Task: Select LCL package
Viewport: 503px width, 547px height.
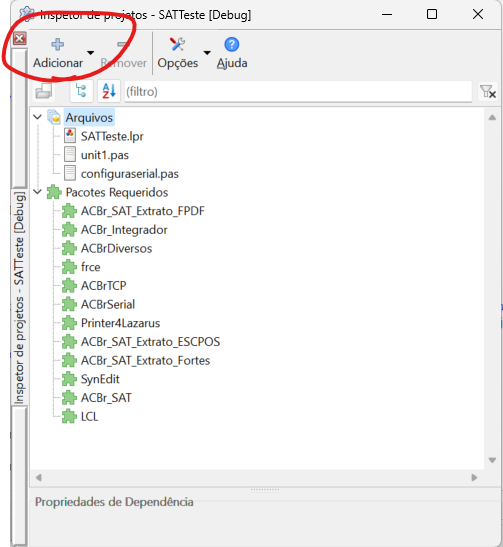Action: pos(90,417)
